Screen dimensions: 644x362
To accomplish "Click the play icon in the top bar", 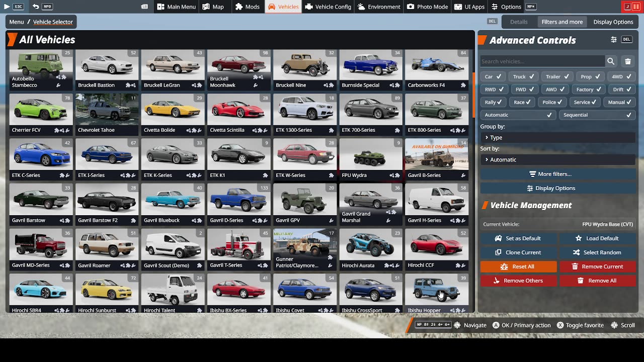I will pyautogui.click(x=7, y=7).
